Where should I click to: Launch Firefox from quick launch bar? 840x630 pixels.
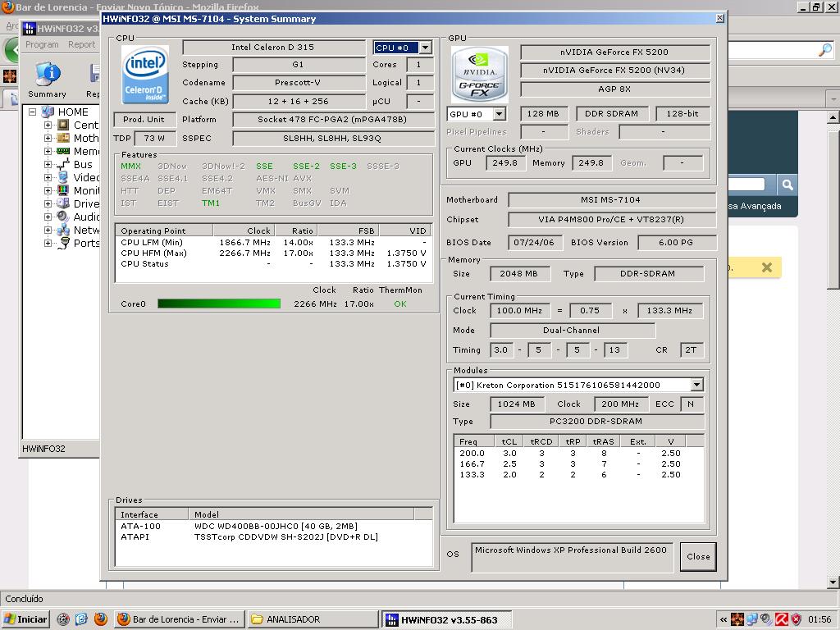tap(101, 619)
